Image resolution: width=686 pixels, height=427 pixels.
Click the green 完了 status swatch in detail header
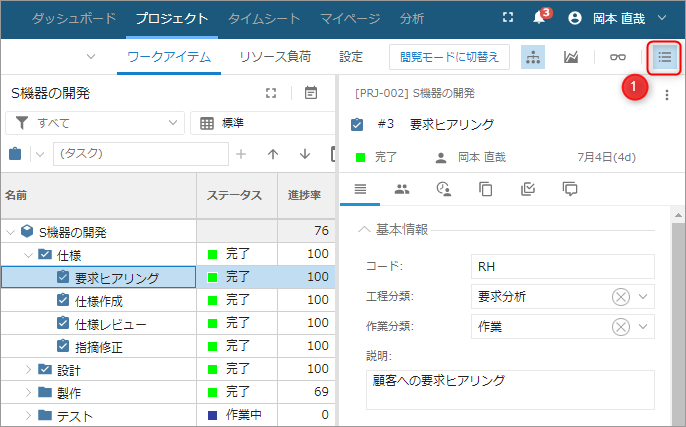point(360,158)
